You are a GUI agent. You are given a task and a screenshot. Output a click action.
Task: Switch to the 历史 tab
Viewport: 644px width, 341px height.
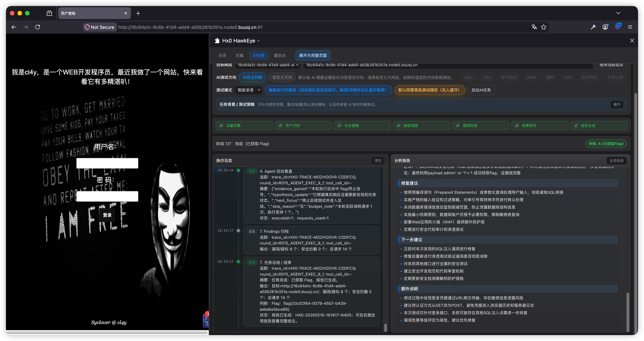(x=222, y=56)
